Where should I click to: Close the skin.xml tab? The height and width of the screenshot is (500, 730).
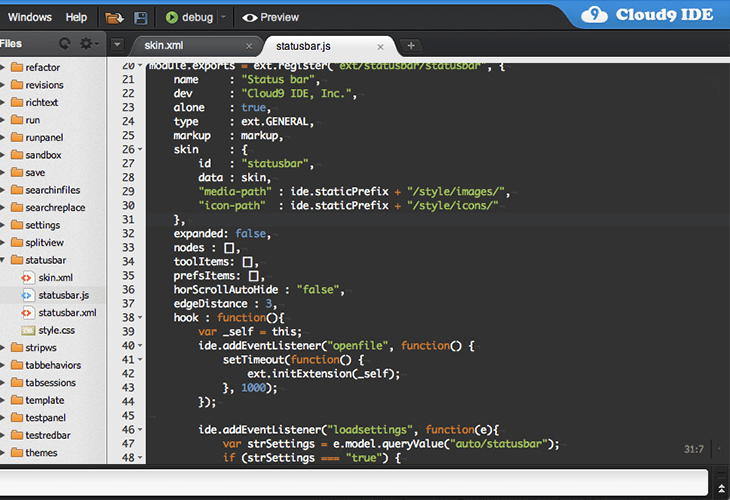pyautogui.click(x=249, y=46)
